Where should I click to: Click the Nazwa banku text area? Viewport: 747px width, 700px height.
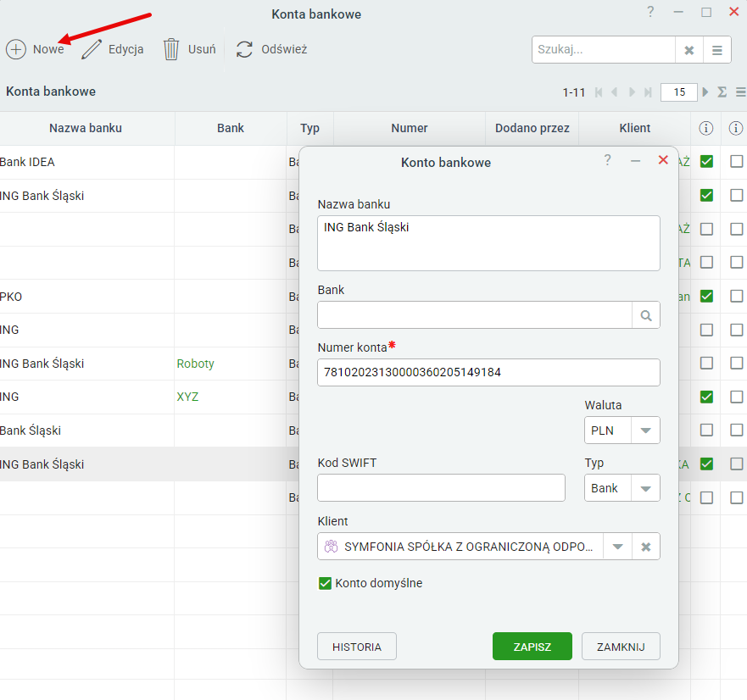click(488, 243)
